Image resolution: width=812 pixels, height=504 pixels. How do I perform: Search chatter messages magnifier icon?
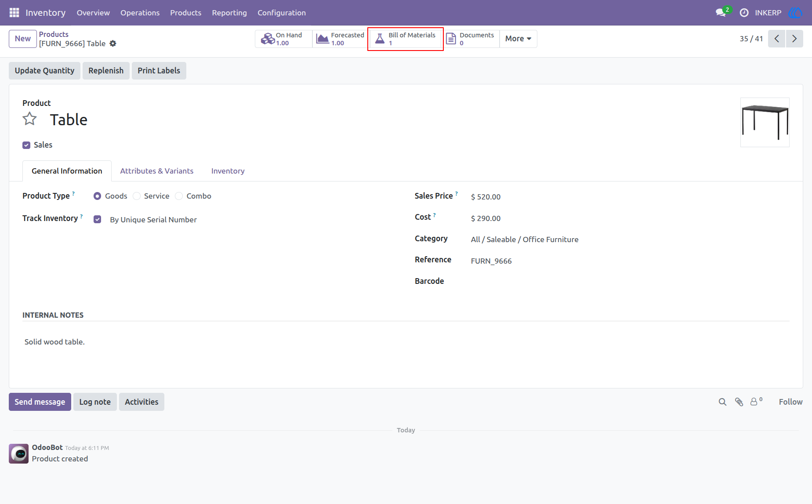(722, 402)
